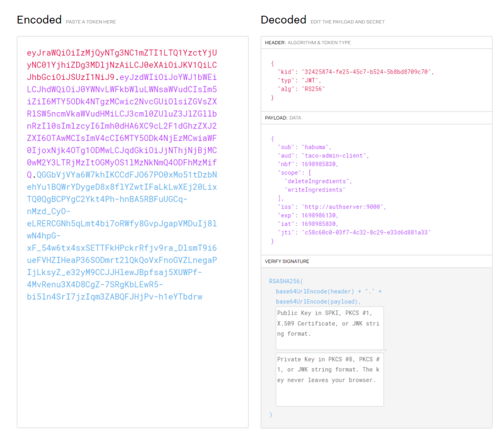Click the "sub" habuma value in the payload

click(x=314, y=146)
